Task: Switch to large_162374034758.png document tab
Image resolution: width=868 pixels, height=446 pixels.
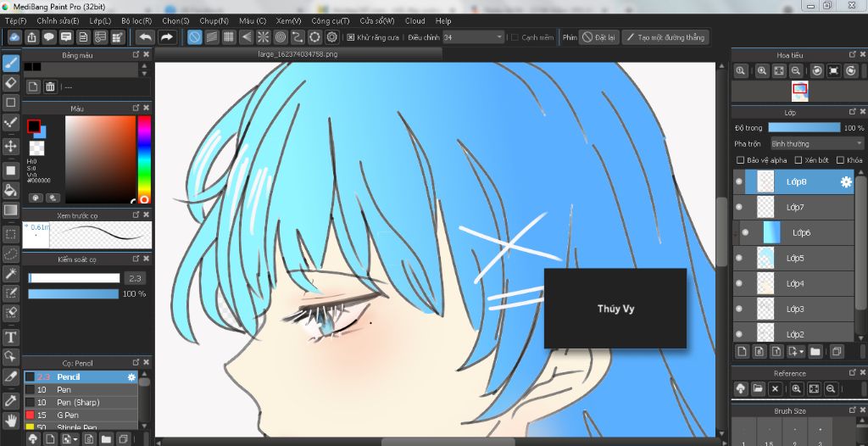Action: point(298,54)
